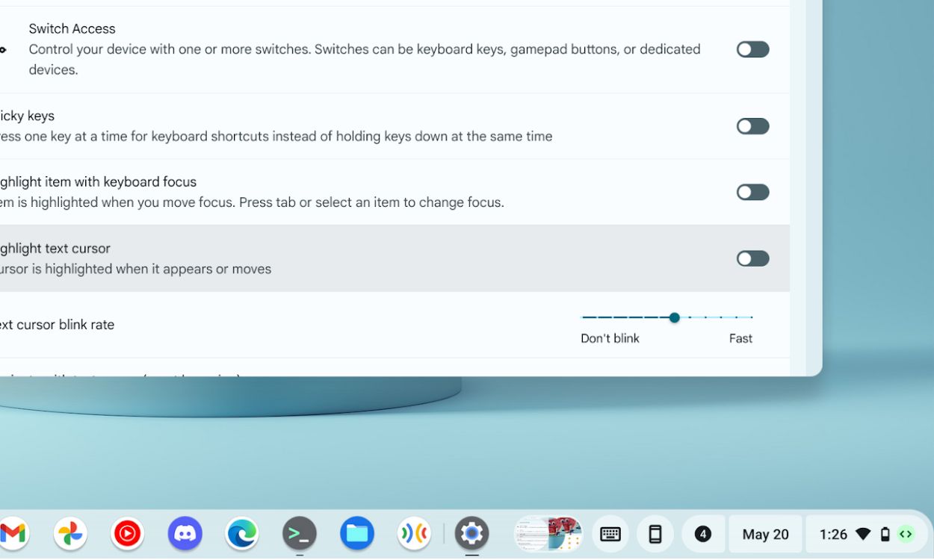Screen dimensions: 934x560
Task: Click the dev channel code icon
Action: pyautogui.click(x=906, y=534)
